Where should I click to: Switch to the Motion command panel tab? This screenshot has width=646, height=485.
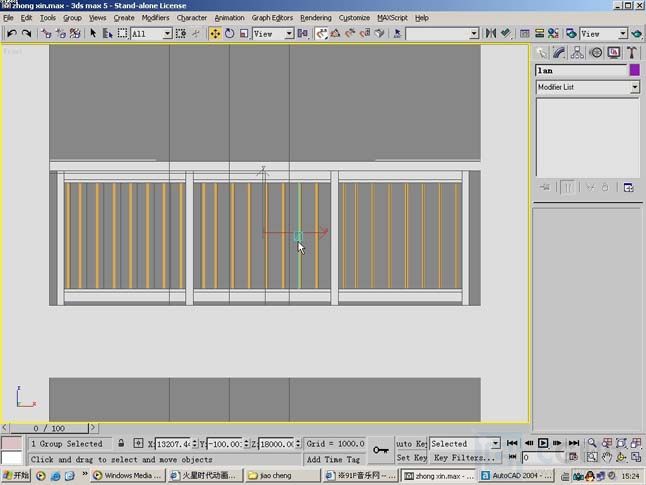[596, 52]
